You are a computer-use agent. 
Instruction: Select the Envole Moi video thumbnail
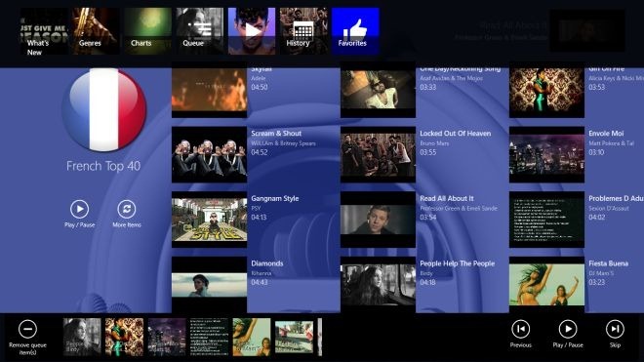546,154
